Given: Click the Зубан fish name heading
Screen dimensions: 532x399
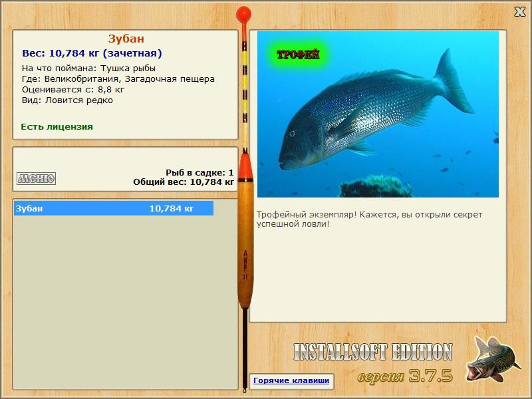Looking at the screenshot, I should pyautogui.click(x=126, y=39).
